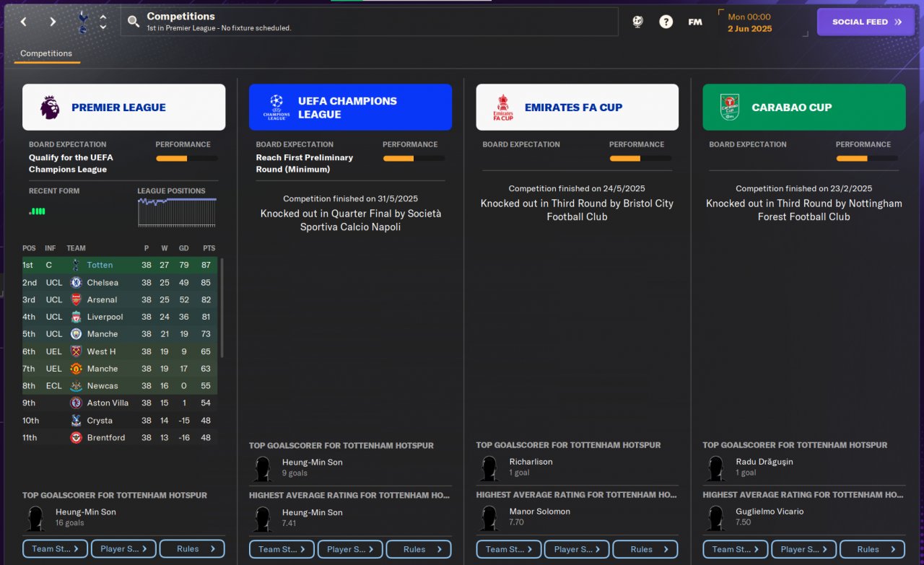Click the Competitions search bar field
Screen dimensions: 924x565
(x=370, y=22)
